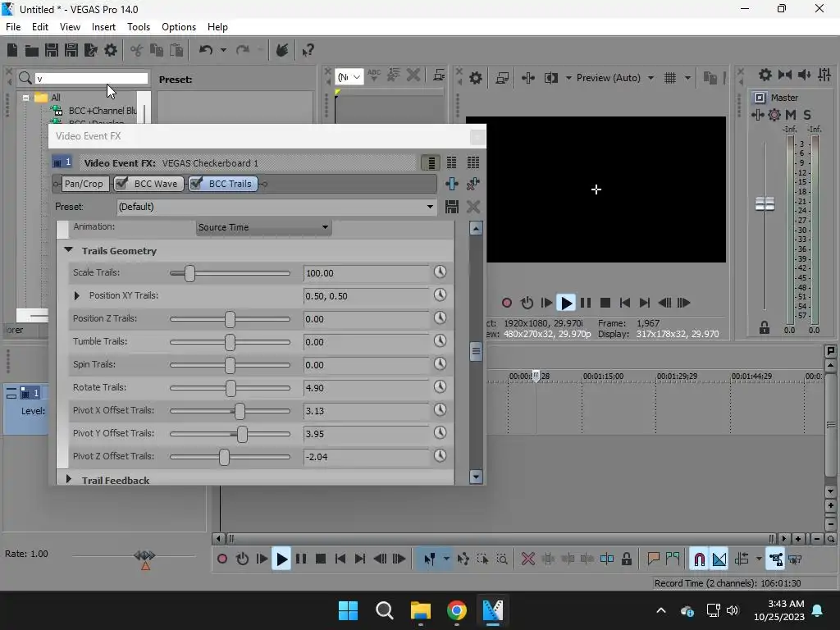Start playback in the preview window

click(x=566, y=304)
